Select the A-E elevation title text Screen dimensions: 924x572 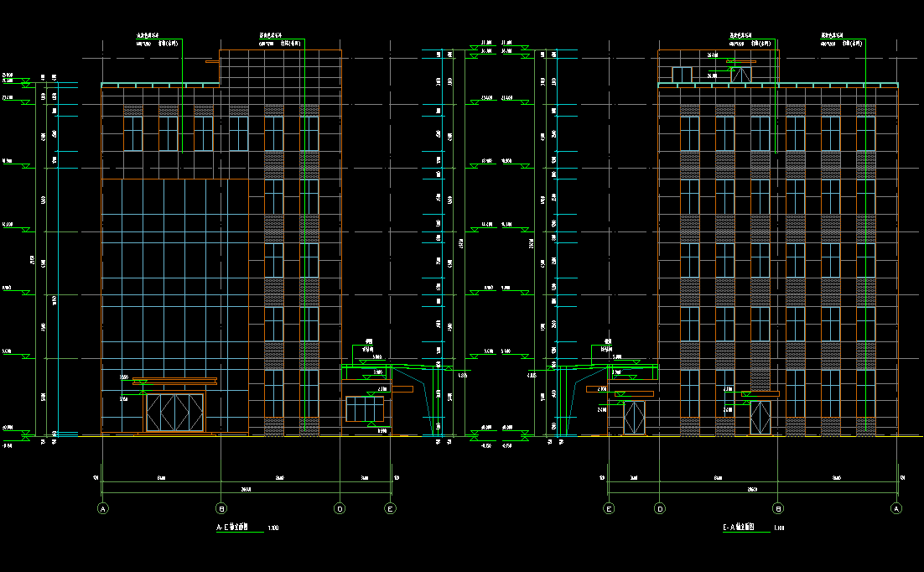[234, 528]
